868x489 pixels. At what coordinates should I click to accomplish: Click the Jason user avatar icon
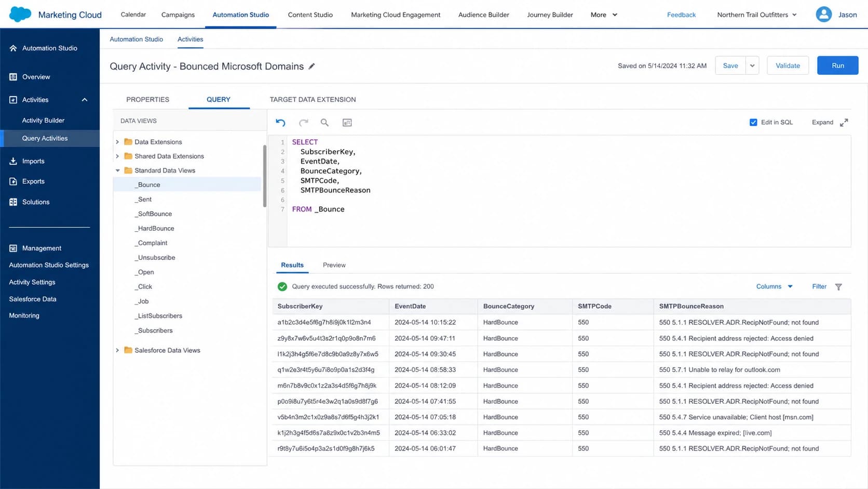pyautogui.click(x=824, y=14)
